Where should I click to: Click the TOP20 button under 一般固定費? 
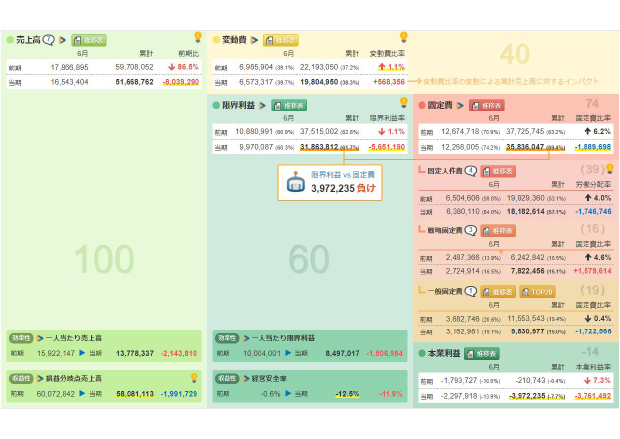(538, 290)
